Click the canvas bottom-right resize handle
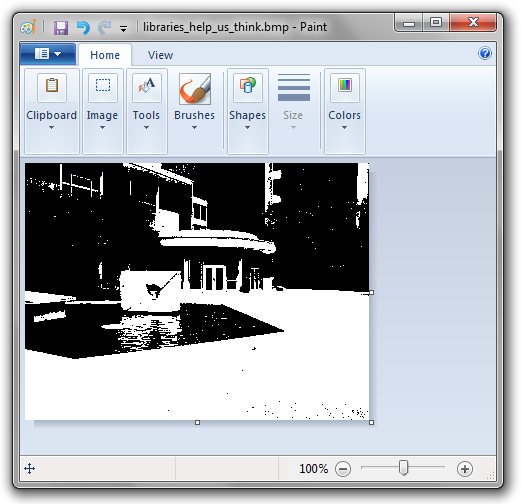The width and height of the screenshot is (521, 504). (372, 423)
